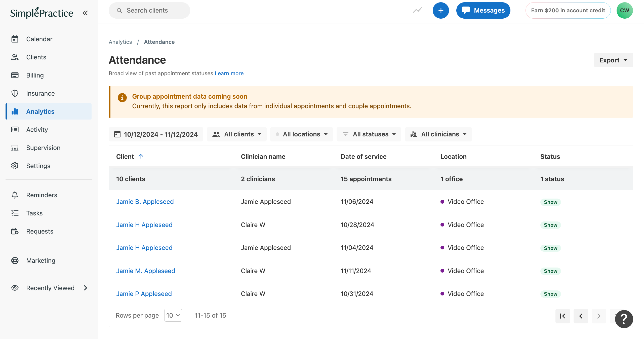644x339 pixels.
Task: Open client Jamie B. Appleseed
Action: click(145, 202)
